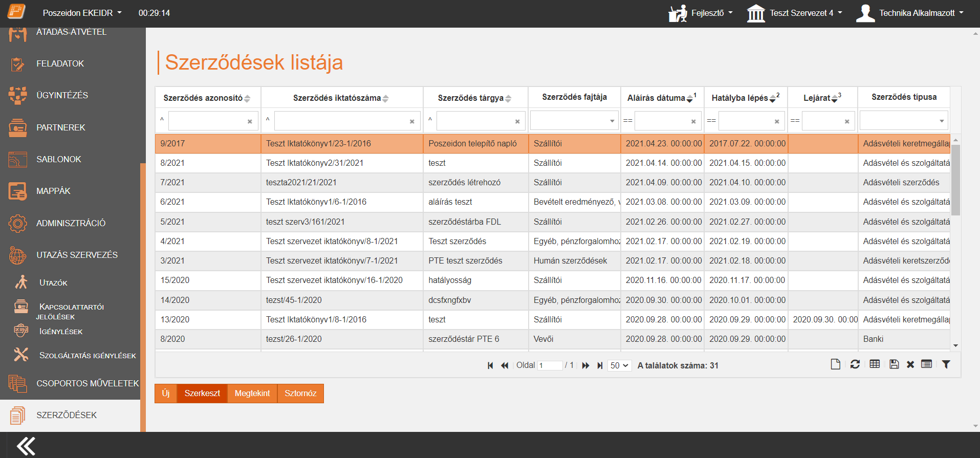980x458 pixels.
Task: Change the Lejárat filter operator
Action: (795, 121)
